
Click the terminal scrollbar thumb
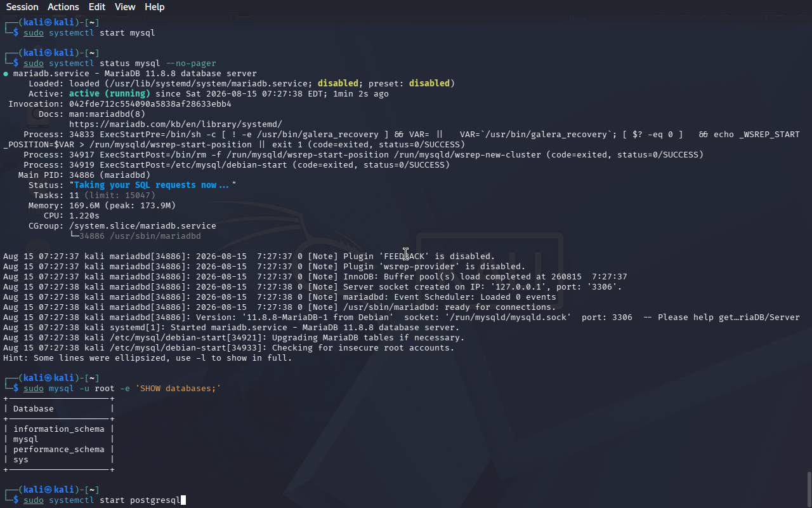(809, 489)
